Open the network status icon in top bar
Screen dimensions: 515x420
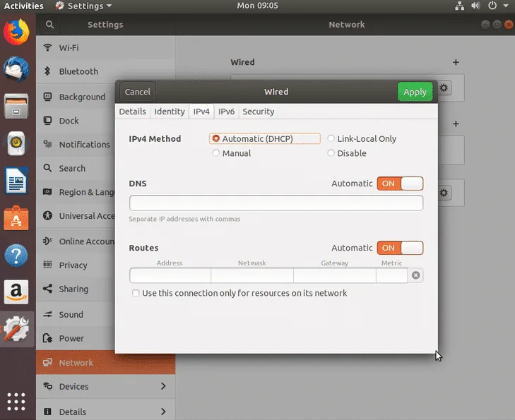(459, 6)
